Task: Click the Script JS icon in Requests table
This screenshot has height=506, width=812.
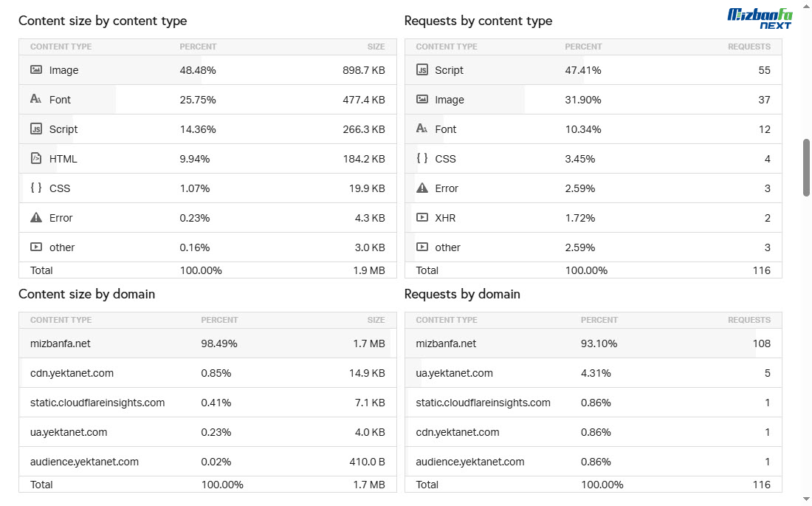Action: pos(422,69)
